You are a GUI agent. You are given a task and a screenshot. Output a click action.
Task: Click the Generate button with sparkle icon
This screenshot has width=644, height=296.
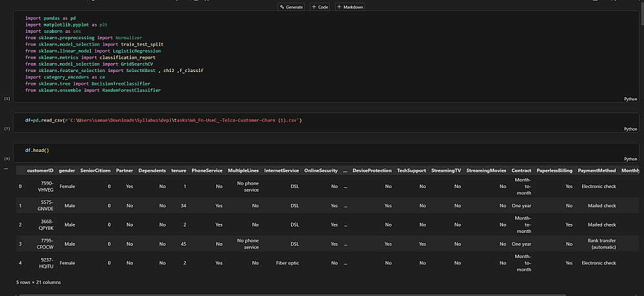coord(292,6)
